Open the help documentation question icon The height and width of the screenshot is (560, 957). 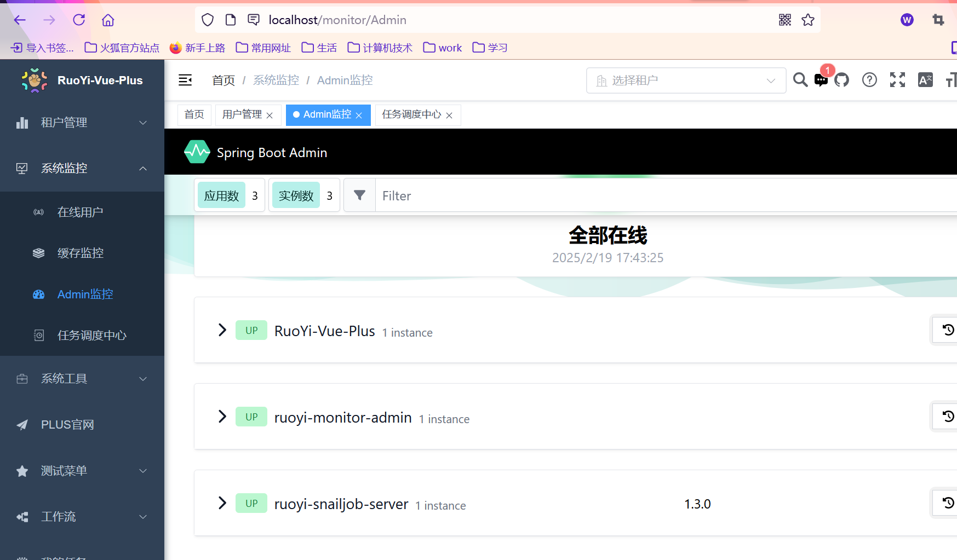point(869,80)
